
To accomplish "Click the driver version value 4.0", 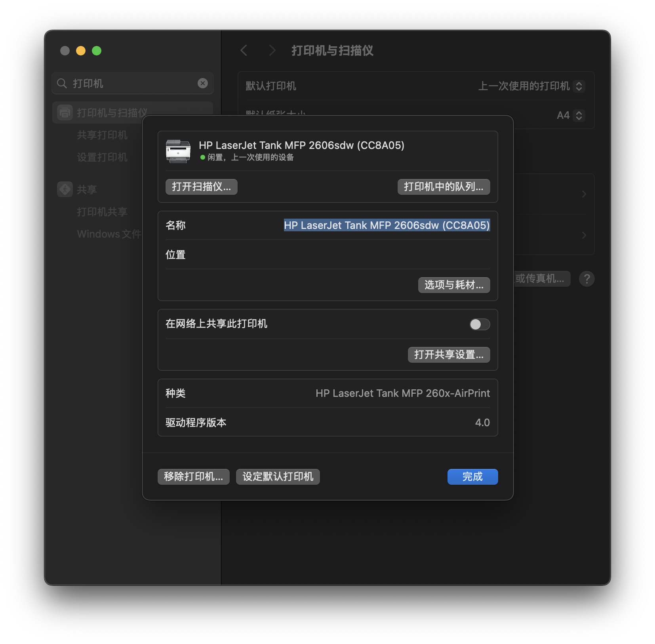I will click(482, 423).
